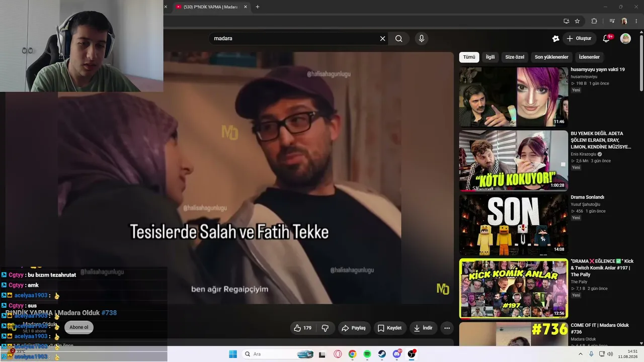Screen dimensions: 644x362
Task: Open more actions for the video
Action: [447, 328]
